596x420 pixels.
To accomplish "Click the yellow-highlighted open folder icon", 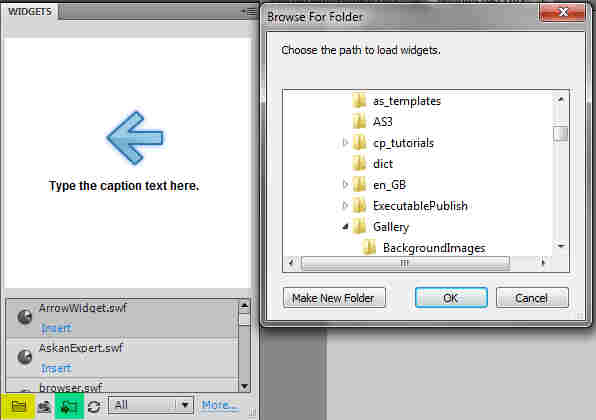I will (18, 407).
